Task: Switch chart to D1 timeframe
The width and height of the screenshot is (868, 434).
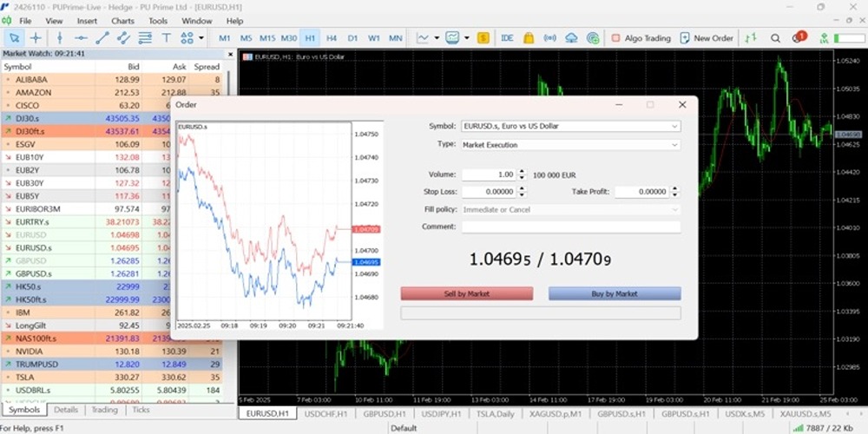Action: (x=352, y=38)
